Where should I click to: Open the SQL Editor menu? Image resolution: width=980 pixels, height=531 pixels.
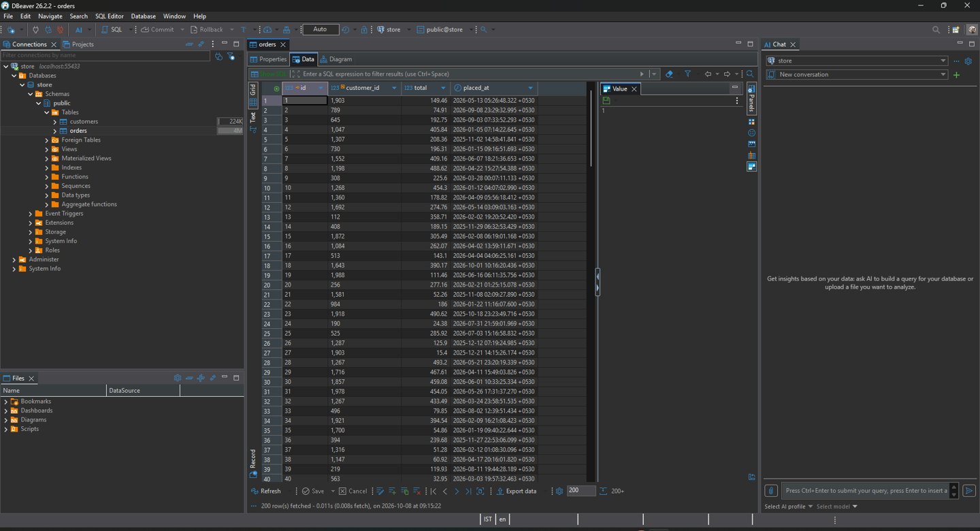pyautogui.click(x=109, y=16)
